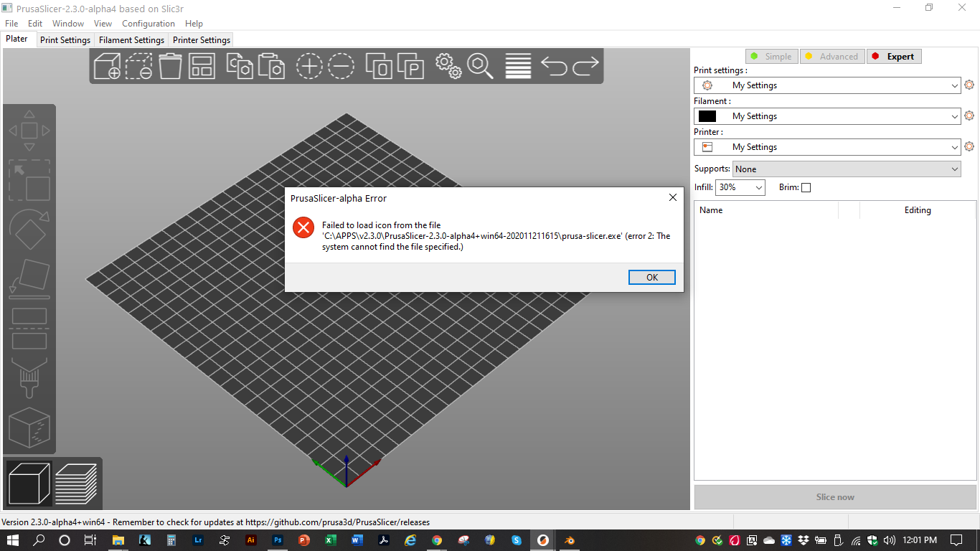Select the Add object tool
The height and width of the screenshot is (551, 980).
106,66
